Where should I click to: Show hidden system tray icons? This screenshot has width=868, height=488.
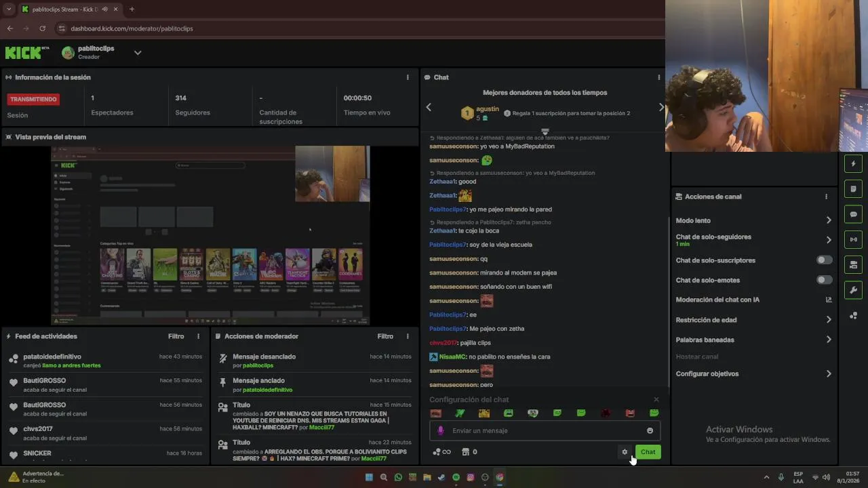pyautogui.click(x=767, y=477)
